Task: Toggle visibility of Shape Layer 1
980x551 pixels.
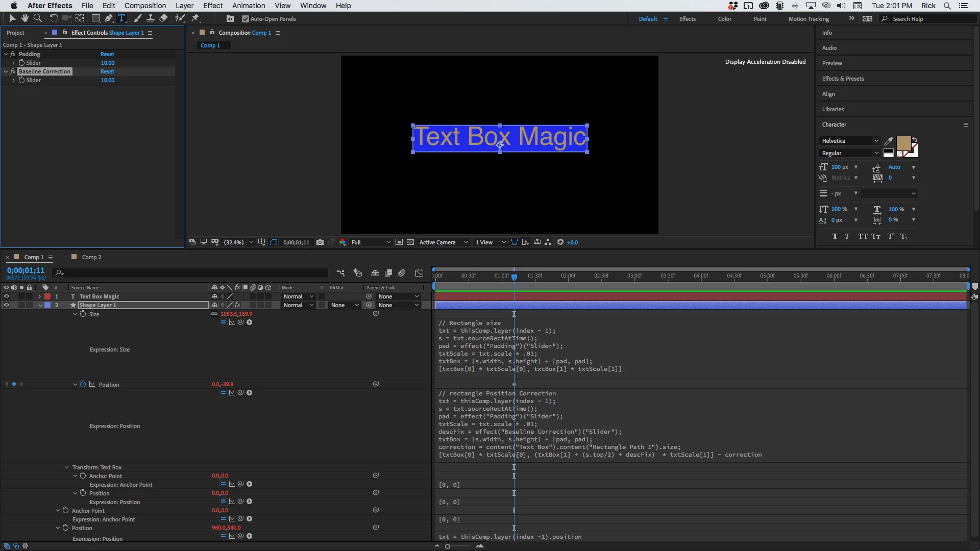Action: tap(7, 305)
